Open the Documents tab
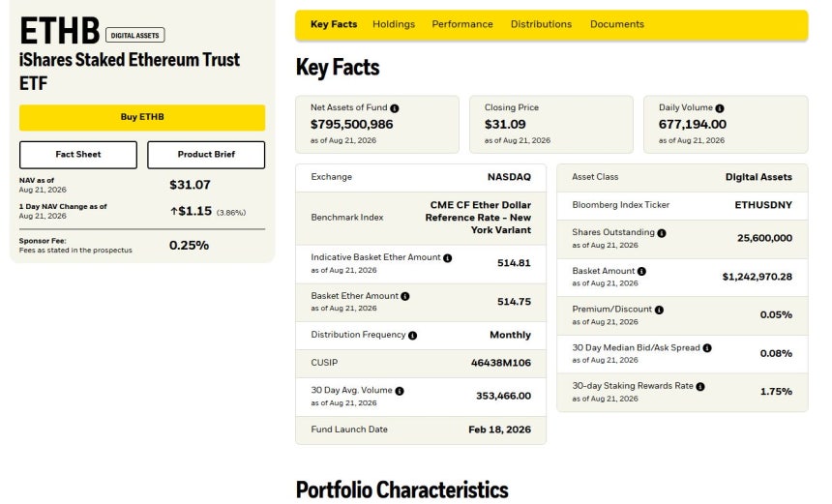The width and height of the screenshot is (832, 504). pyautogui.click(x=617, y=24)
